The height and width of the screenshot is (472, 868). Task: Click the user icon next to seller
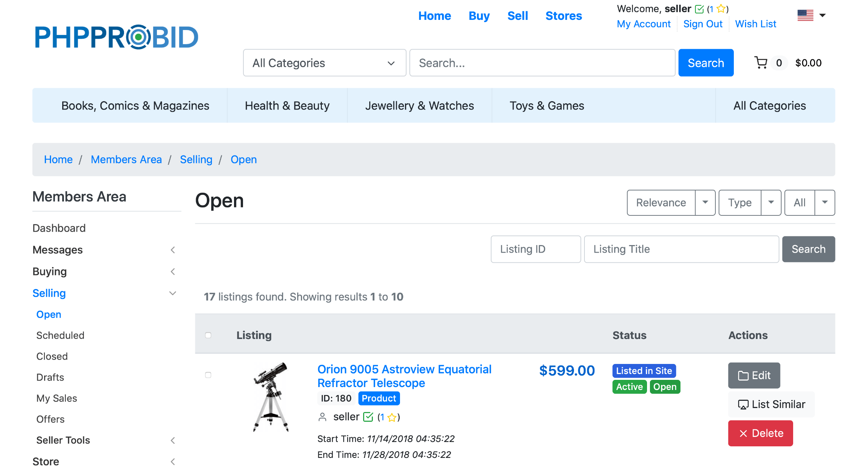[x=322, y=417]
